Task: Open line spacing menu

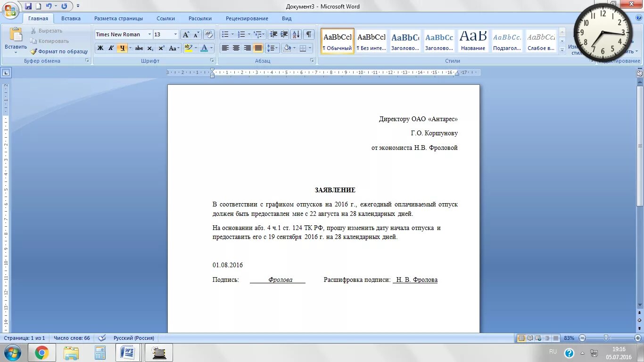Action: (x=272, y=48)
